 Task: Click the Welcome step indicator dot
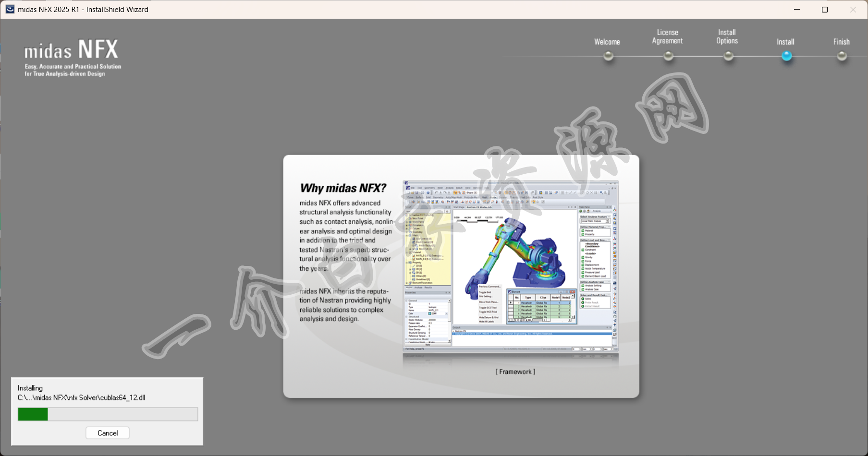coord(608,56)
